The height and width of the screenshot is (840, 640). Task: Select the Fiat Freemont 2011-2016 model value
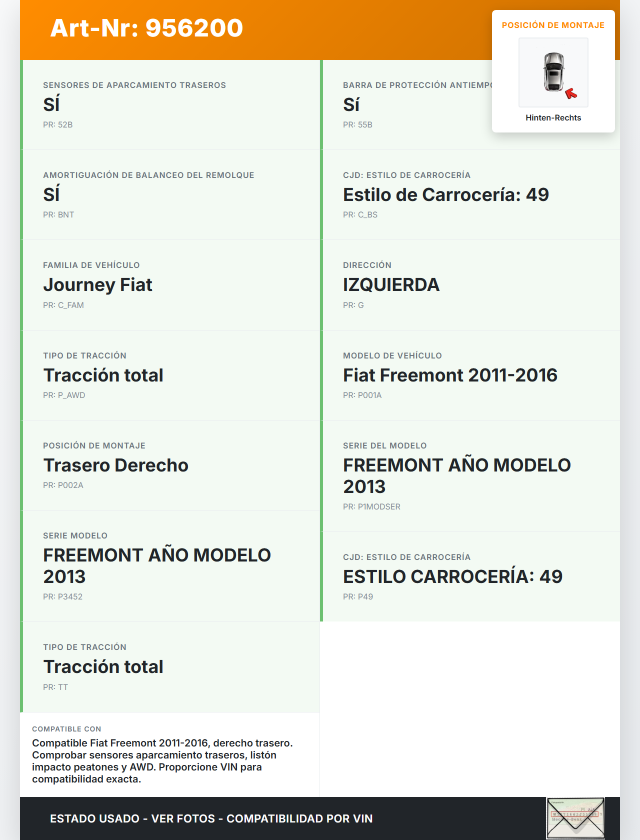tap(450, 375)
